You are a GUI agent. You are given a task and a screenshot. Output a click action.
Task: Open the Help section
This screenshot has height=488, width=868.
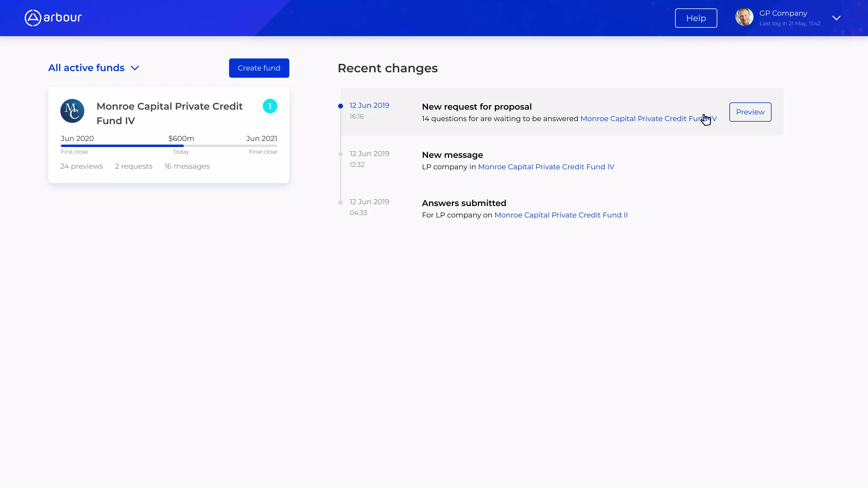696,18
